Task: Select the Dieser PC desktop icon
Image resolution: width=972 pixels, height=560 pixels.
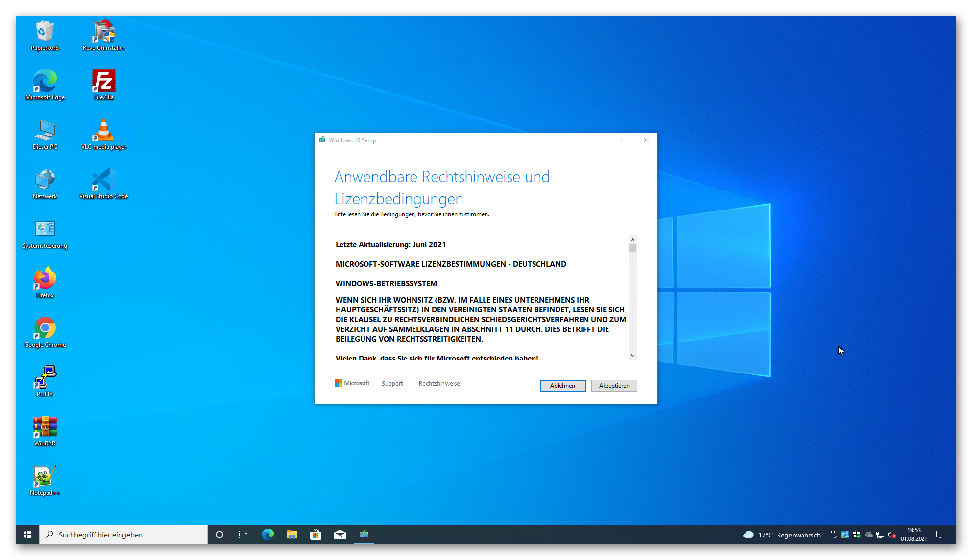Action: click(x=45, y=134)
